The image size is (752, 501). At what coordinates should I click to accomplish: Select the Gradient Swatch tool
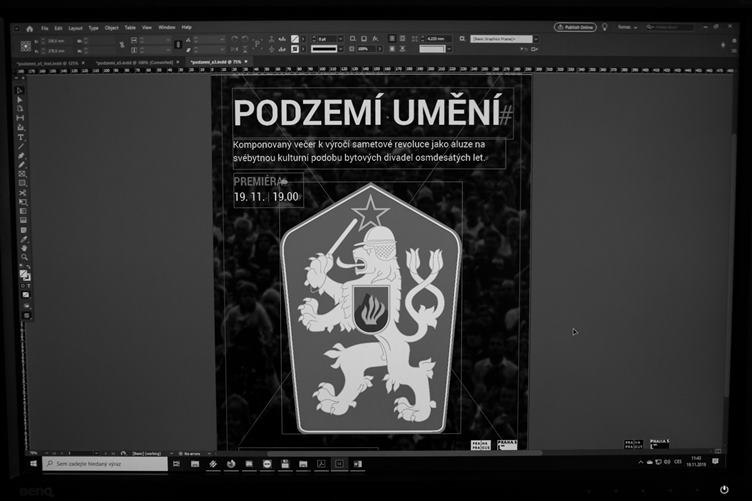pyautogui.click(x=23, y=211)
